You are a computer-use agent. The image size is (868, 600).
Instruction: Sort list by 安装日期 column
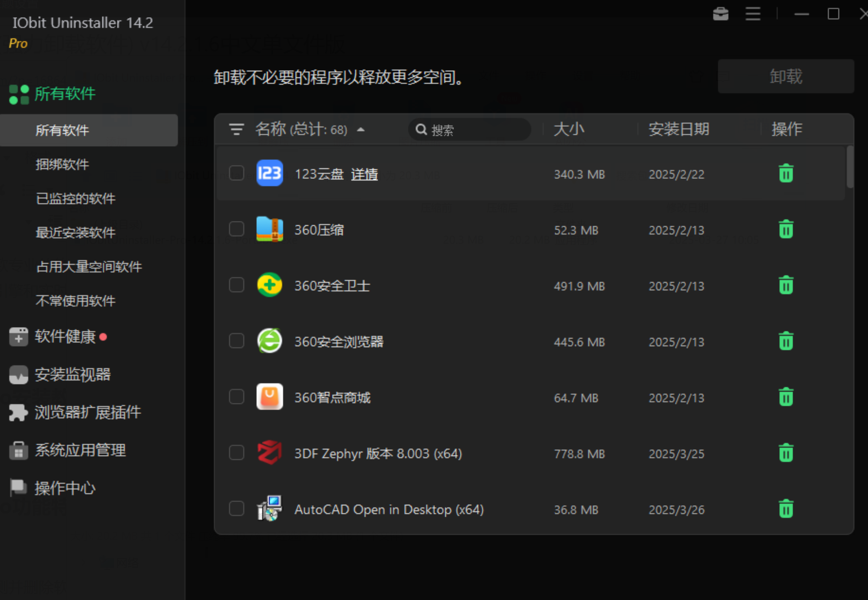679,129
